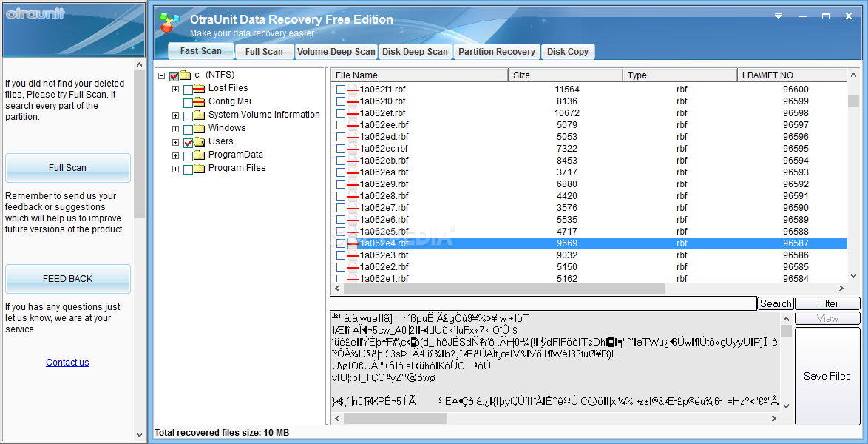
Task: Click the deleted file icon of 1a062ed.rbf
Action: click(353, 136)
